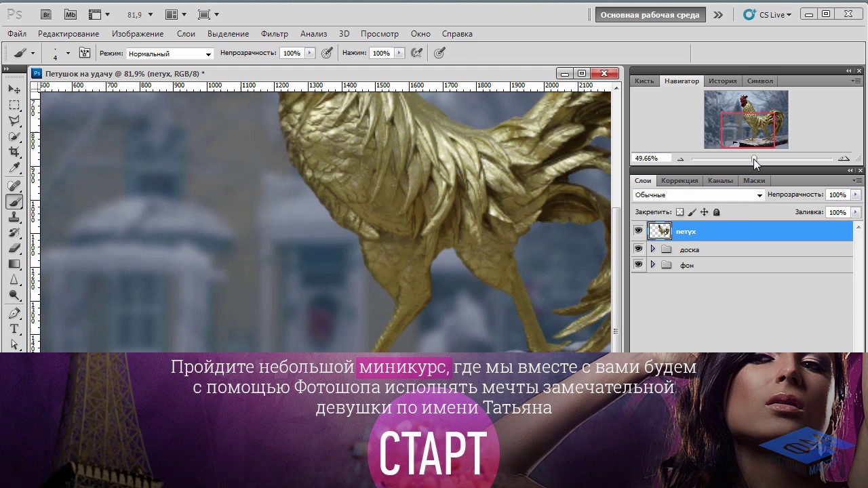The height and width of the screenshot is (488, 868).
Task: Enable tablet pressure for opacity
Action: click(327, 53)
